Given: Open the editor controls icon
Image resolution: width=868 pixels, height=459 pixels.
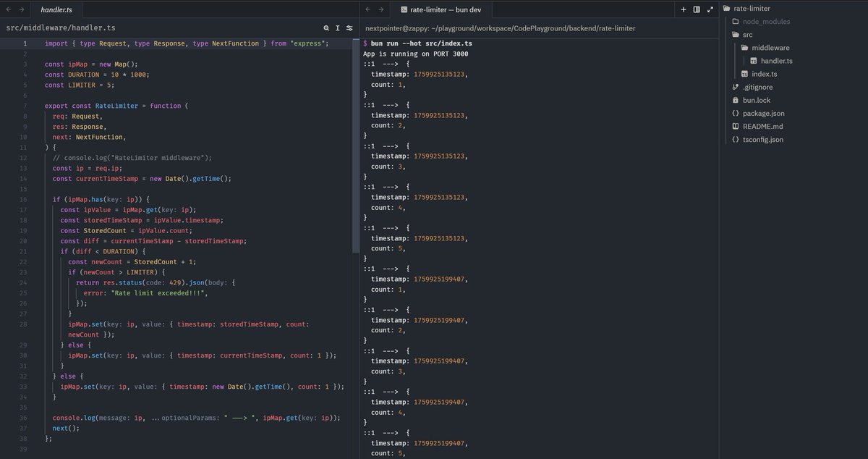Looking at the screenshot, I should pos(351,27).
